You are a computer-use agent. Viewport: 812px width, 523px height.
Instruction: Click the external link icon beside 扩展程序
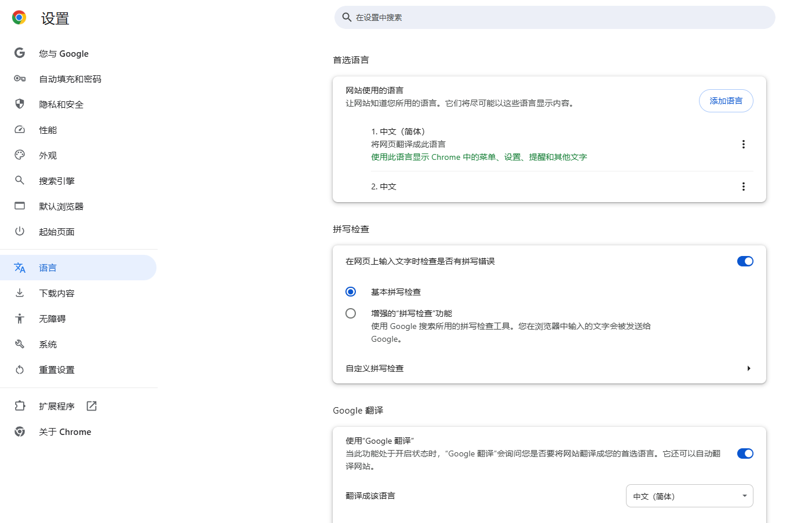[92, 406]
